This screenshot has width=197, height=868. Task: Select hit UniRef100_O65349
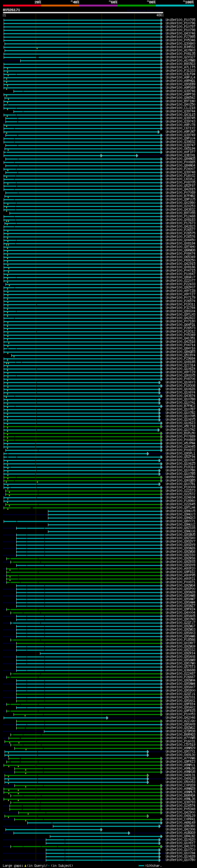[180, 257]
